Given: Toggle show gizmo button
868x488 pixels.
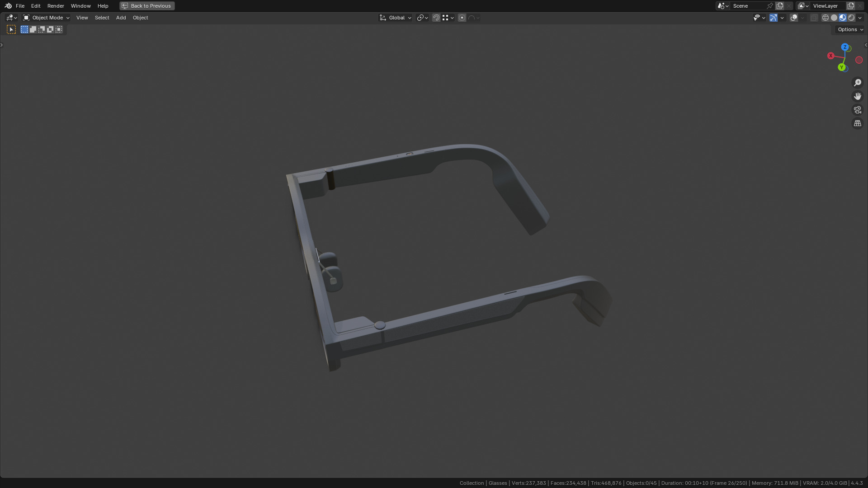Looking at the screenshot, I should click(774, 18).
